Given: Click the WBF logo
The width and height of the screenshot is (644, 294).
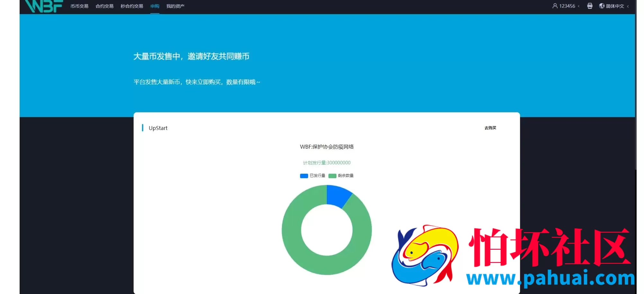Looking at the screenshot, I should (x=44, y=6).
